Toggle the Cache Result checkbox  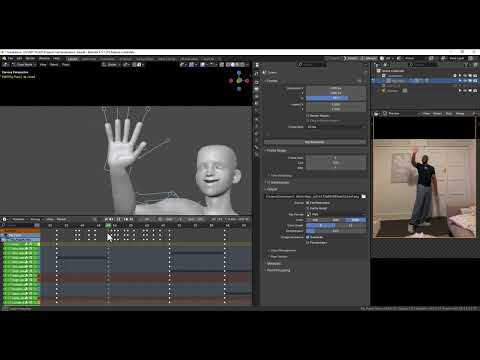(x=308, y=208)
